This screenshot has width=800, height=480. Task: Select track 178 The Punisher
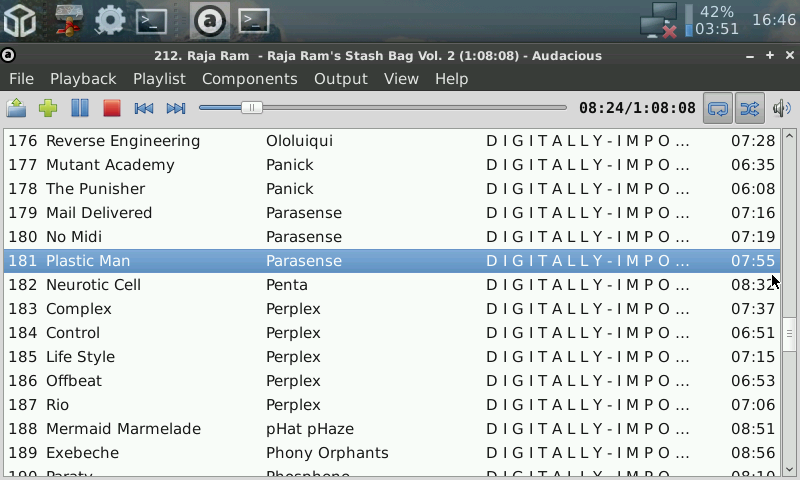392,189
